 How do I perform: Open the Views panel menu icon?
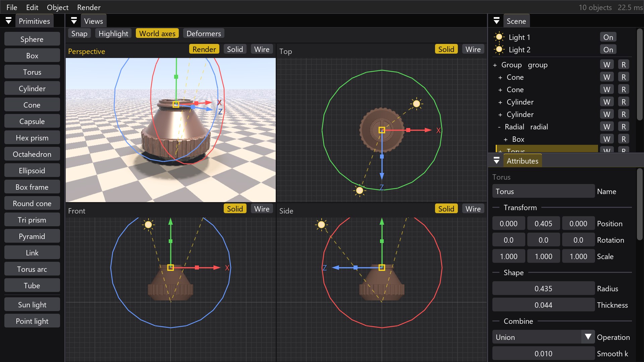[x=74, y=21]
